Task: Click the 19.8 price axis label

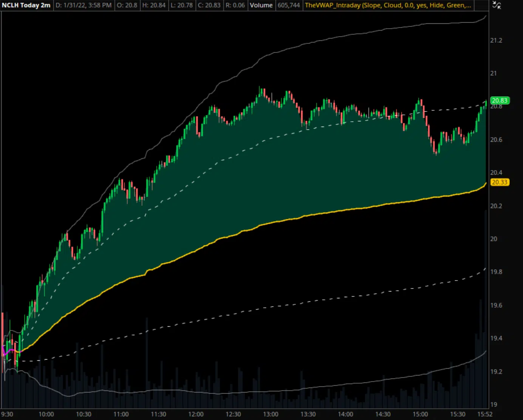Action: 496,272
